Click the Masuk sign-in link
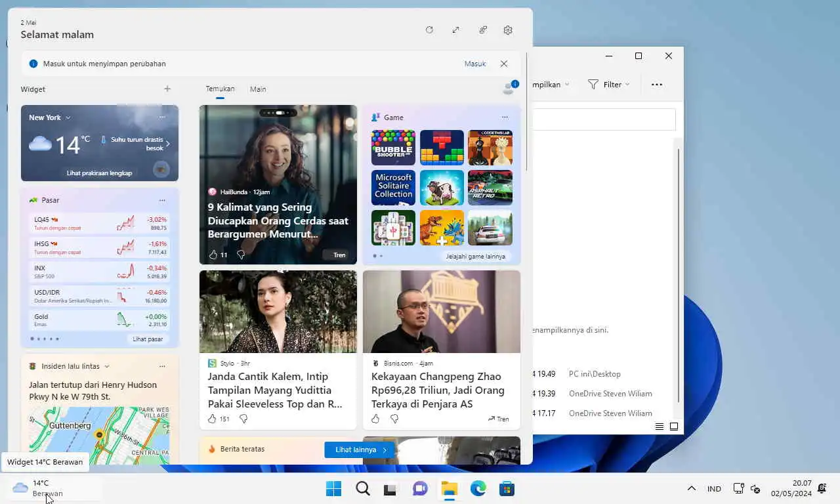The width and height of the screenshot is (840, 504). (475, 64)
